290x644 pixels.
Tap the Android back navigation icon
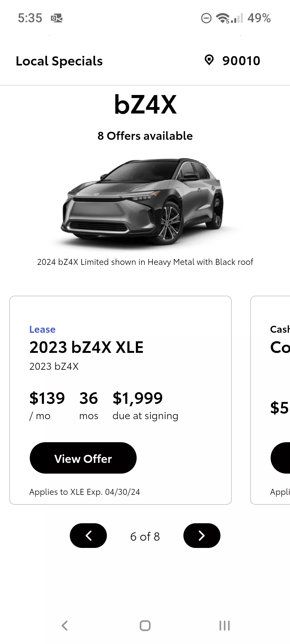65,625
